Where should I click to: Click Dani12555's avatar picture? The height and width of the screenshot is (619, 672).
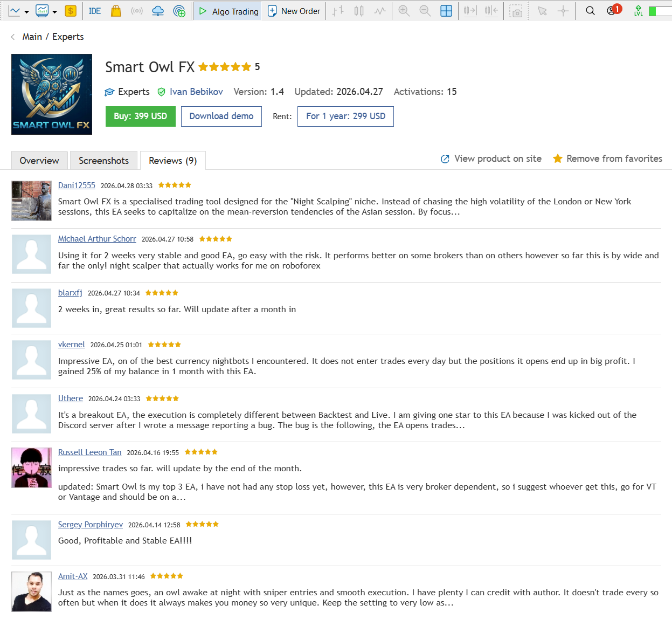click(31, 201)
